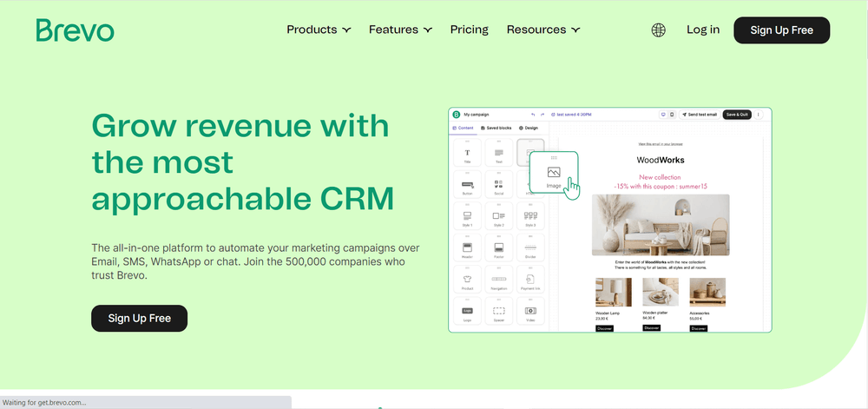Switch to desktop preview icon
868x409 pixels.
[663, 115]
